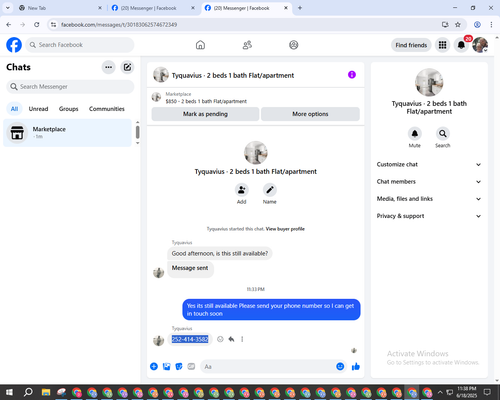Click the side panel listing profile picture
The image size is (500, 400).
pyautogui.click(x=429, y=83)
